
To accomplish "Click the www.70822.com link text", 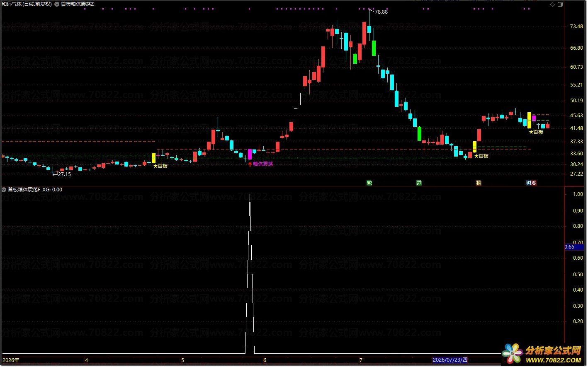I will click(x=553, y=360).
